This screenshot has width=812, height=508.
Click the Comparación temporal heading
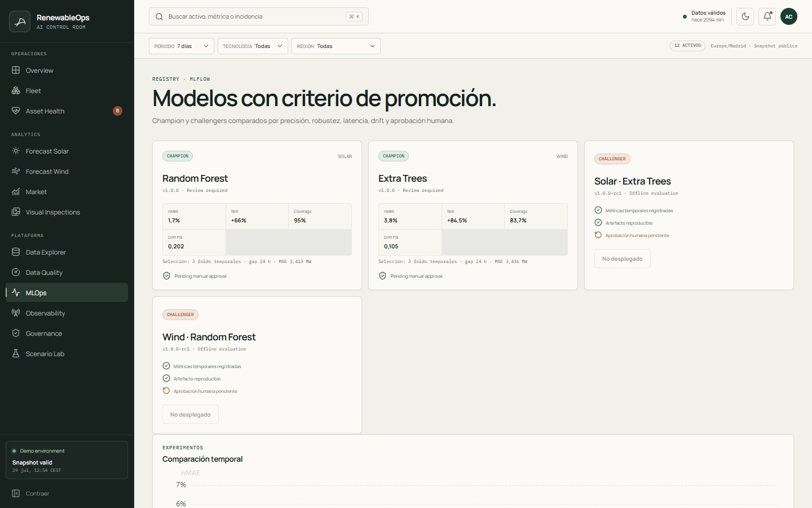202,459
